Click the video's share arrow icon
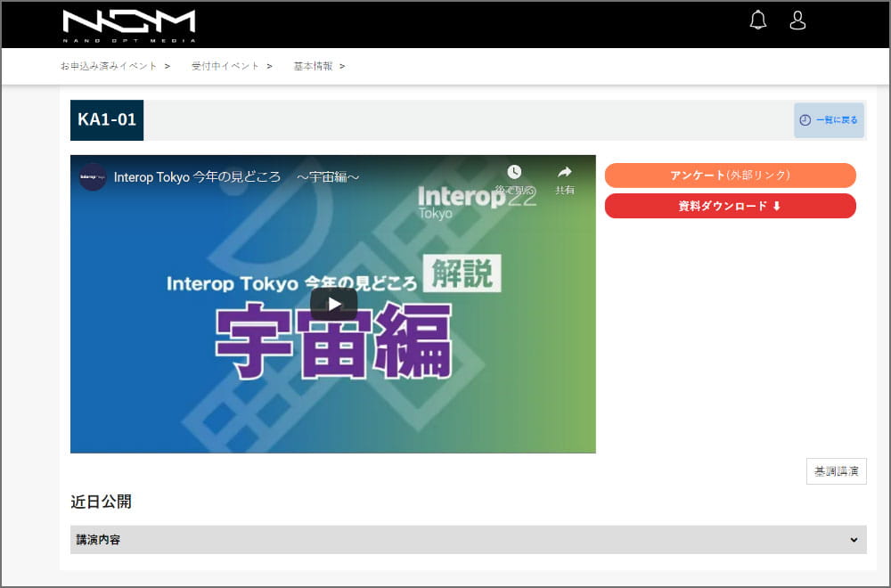 564,172
